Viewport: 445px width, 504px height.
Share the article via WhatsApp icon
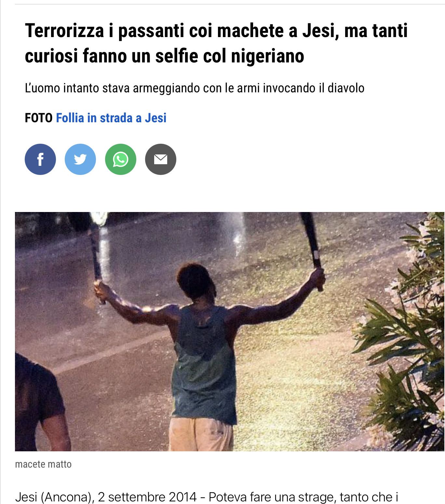coord(121,159)
